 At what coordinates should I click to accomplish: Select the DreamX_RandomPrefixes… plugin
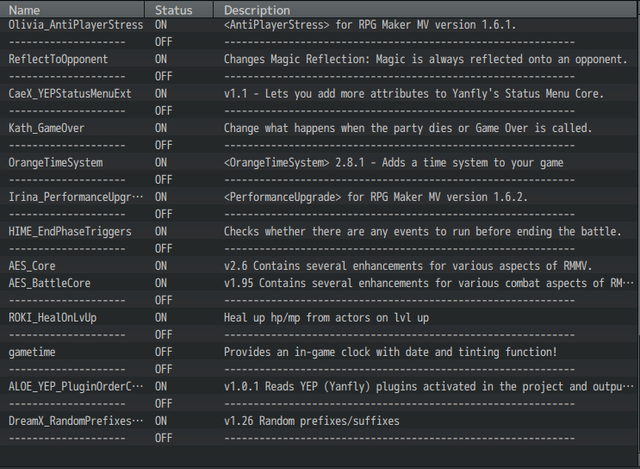[x=76, y=421]
